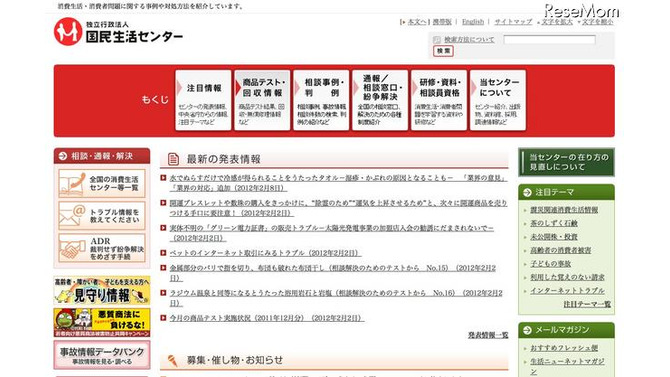The width and height of the screenshot is (670, 377).
Task: Switch to the English site
Action: click(473, 22)
